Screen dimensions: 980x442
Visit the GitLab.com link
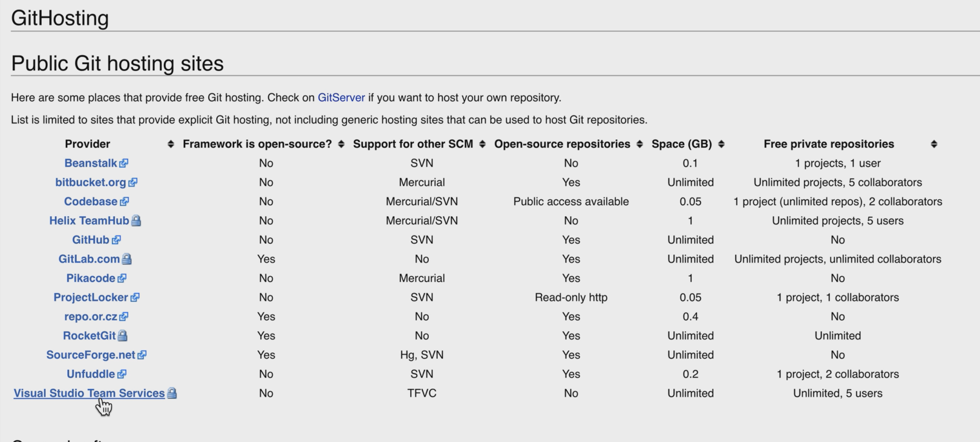click(89, 259)
